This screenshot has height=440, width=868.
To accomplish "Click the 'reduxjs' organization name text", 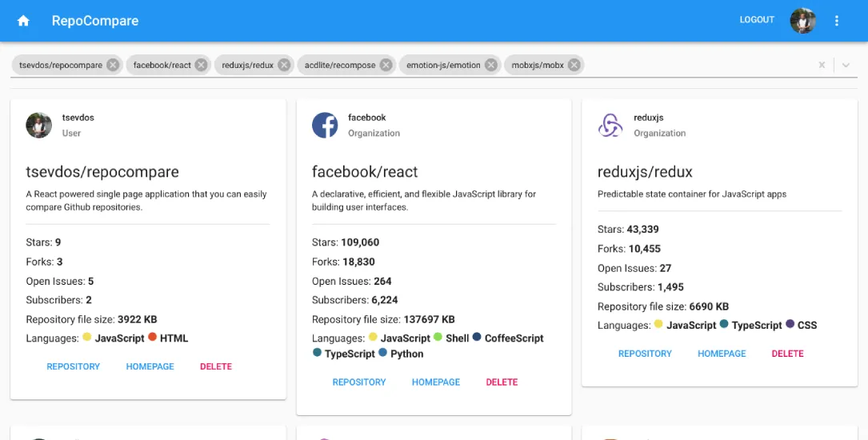I will (x=649, y=118).
